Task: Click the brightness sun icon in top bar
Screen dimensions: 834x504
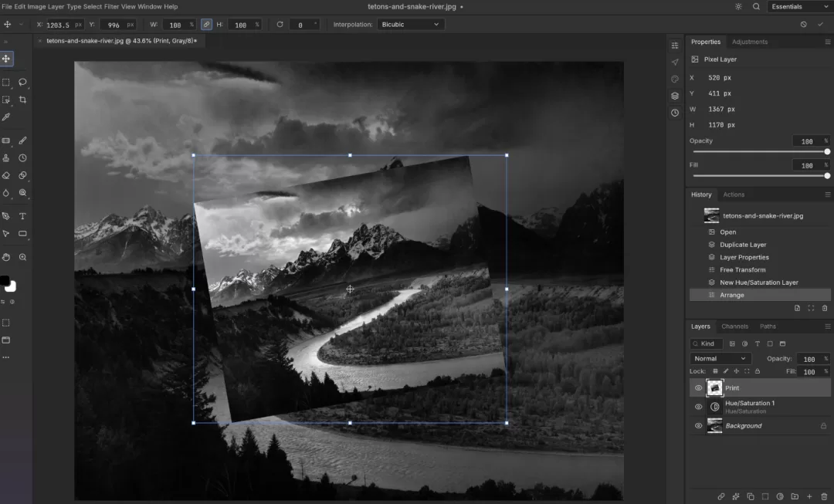Action: tap(738, 7)
